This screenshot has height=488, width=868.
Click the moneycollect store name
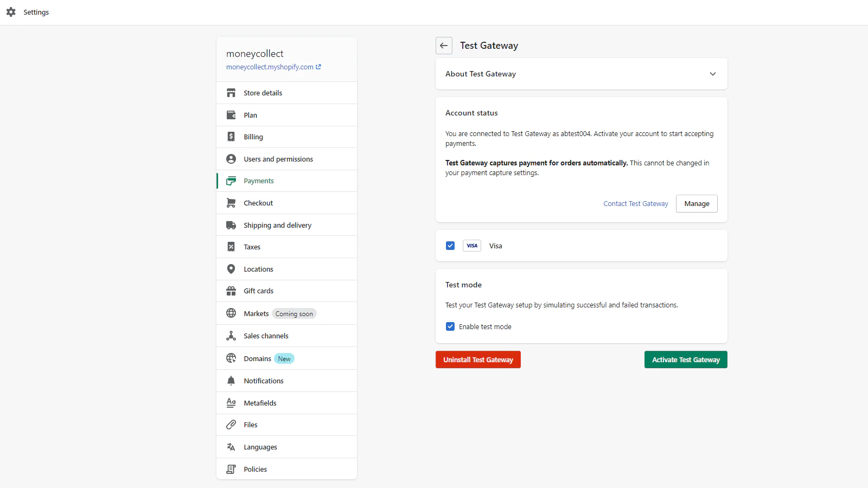point(255,54)
